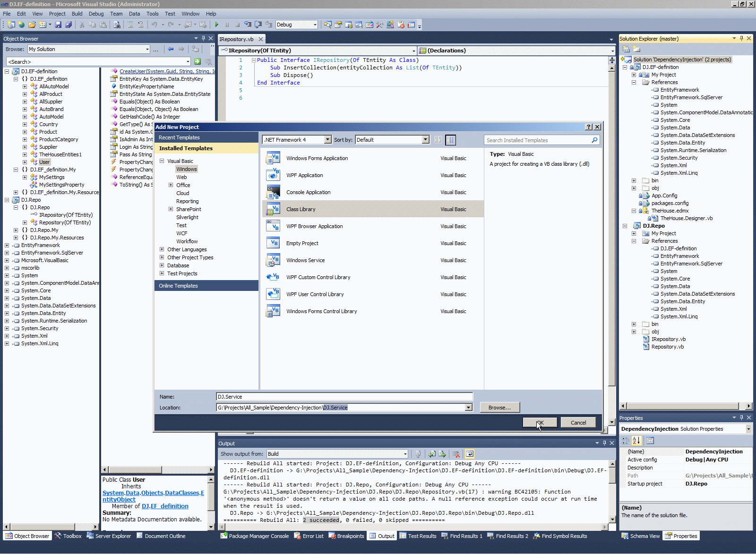Click the Solution Explorer new folder icon
The image size is (756, 554).
click(x=636, y=49)
